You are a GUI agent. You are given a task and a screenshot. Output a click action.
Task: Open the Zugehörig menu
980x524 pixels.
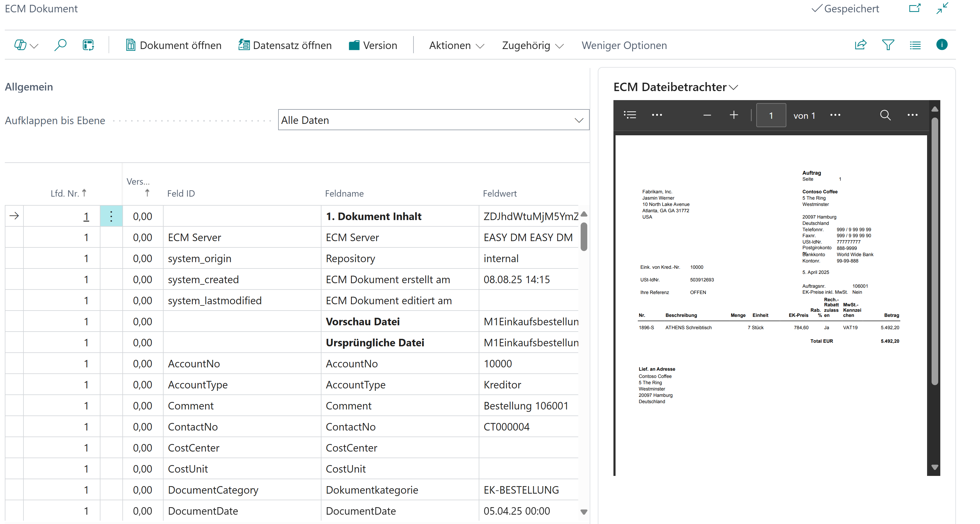[532, 45]
